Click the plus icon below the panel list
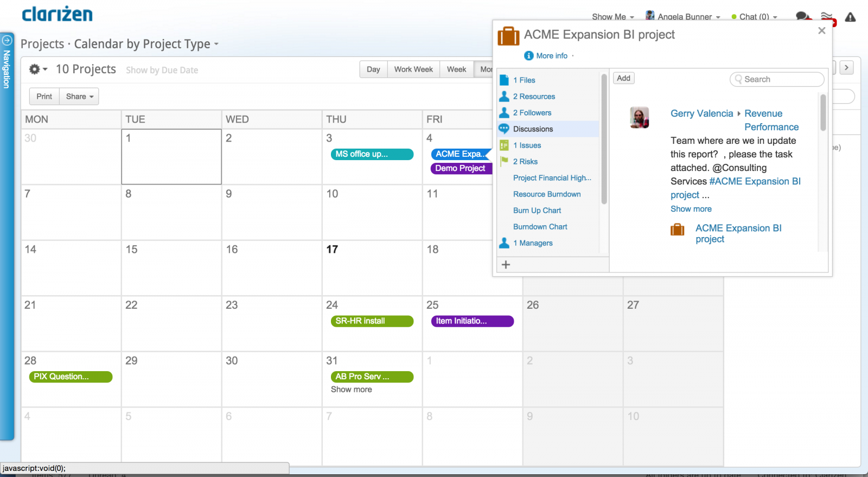 [x=506, y=265]
